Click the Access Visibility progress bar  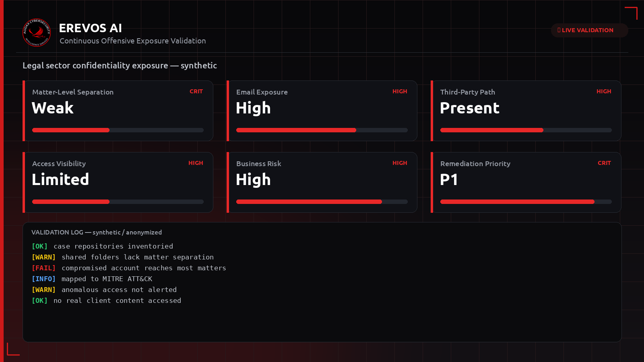(118, 202)
